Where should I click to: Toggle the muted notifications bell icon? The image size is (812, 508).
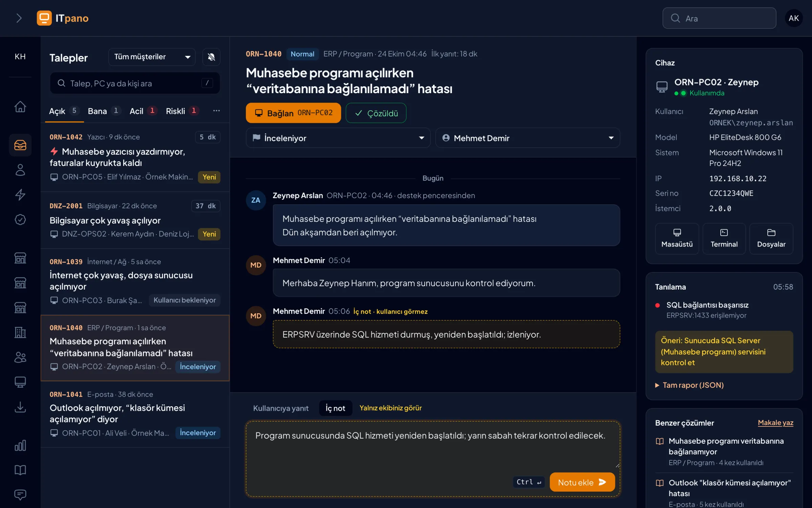click(211, 57)
